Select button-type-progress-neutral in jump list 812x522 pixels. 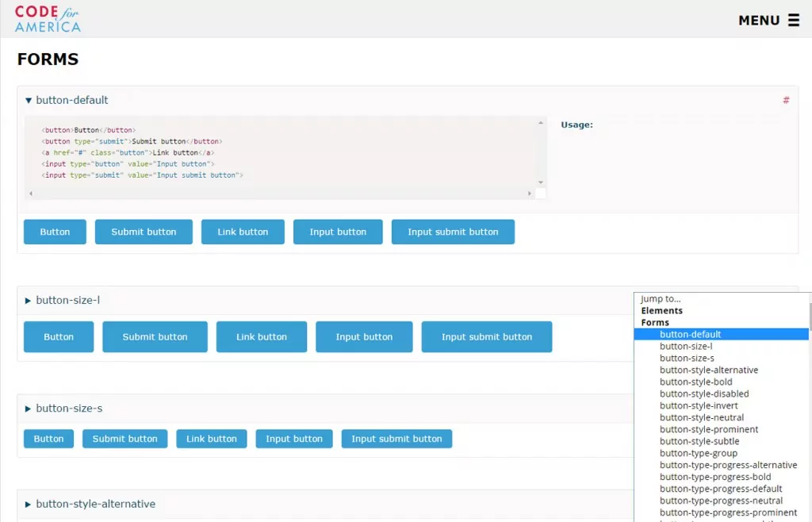click(721, 501)
